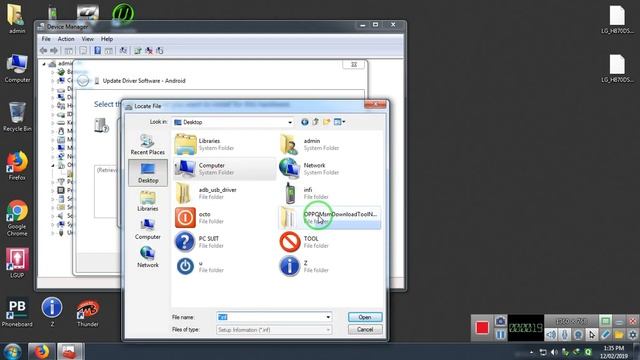
Task: Click Uninstall device toolbar icon in Device Manager
Action: click(x=149, y=51)
